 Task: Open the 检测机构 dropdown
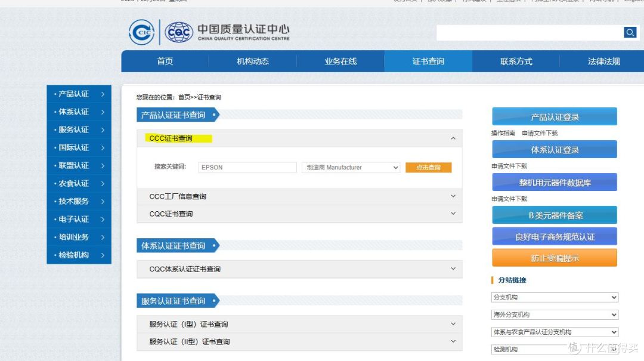point(555,349)
